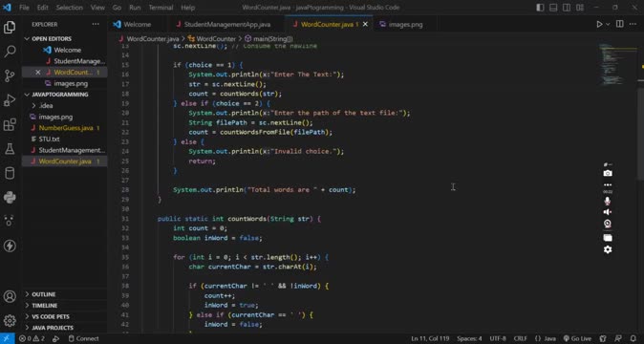Viewport: 644px width, 344px height.
Task: Expand the VS Code Pets section
Action: coord(50,316)
